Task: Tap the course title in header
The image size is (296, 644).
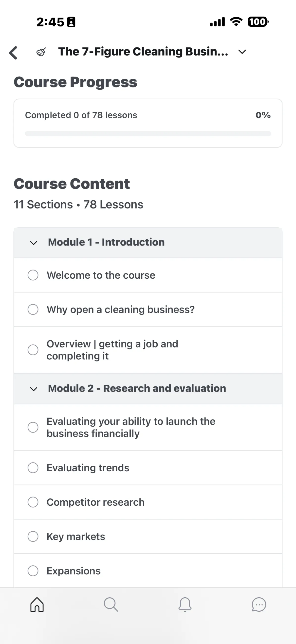Action: pos(143,52)
